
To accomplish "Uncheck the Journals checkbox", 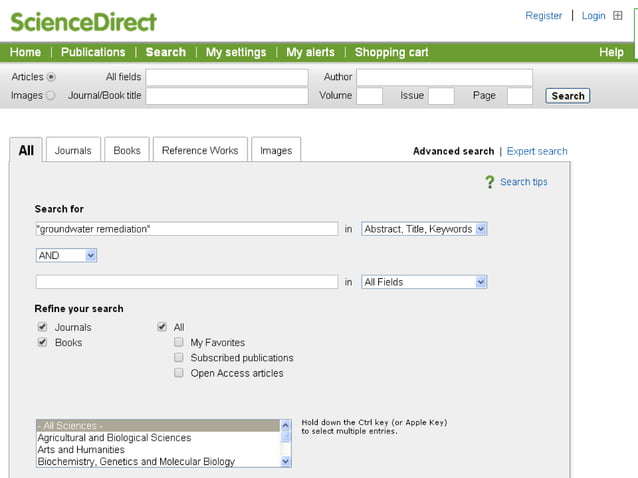I will (x=42, y=327).
